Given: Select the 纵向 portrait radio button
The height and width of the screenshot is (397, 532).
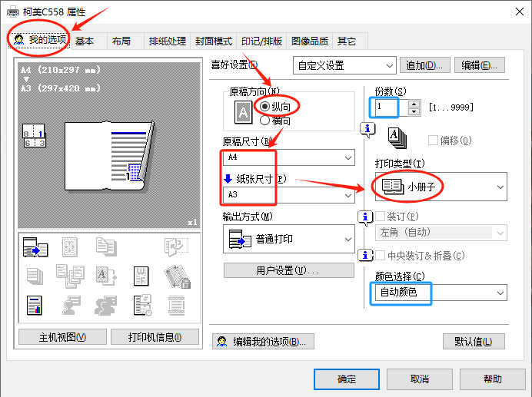Looking at the screenshot, I should click(265, 106).
